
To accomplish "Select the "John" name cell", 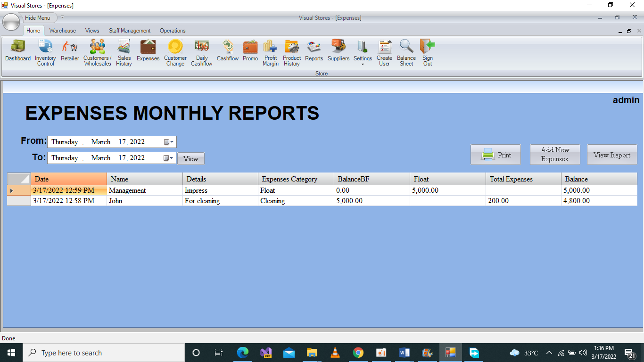I will tap(145, 201).
